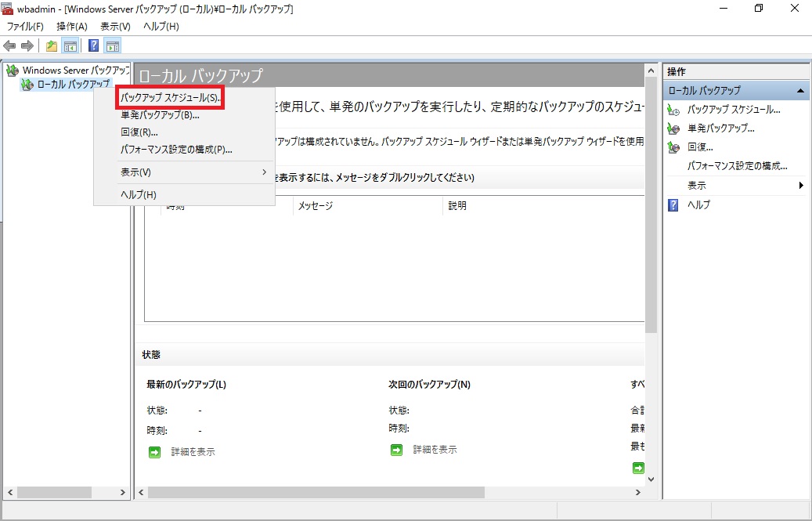Viewport: 812px width, 521px height.
Task: Click the Windows Server バックアップ tree node icon
Action: pos(13,70)
